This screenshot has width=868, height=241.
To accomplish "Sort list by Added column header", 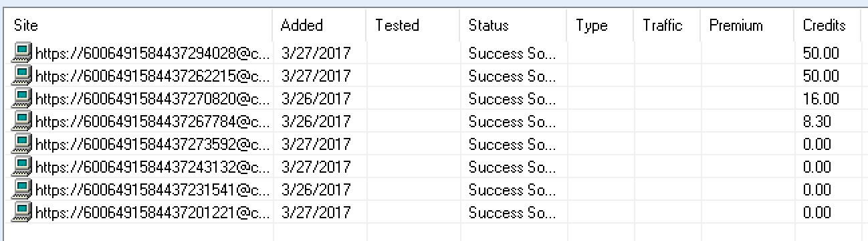I will click(x=320, y=25).
